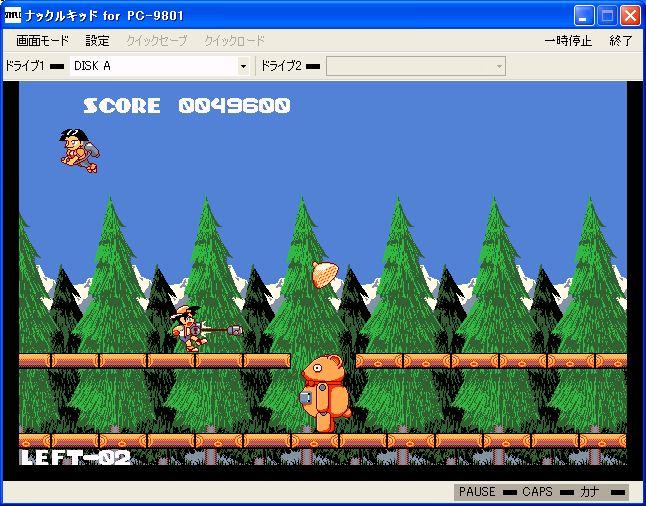Click the SCORE 0049600 display
This screenshot has width=646, height=506.
point(187,105)
